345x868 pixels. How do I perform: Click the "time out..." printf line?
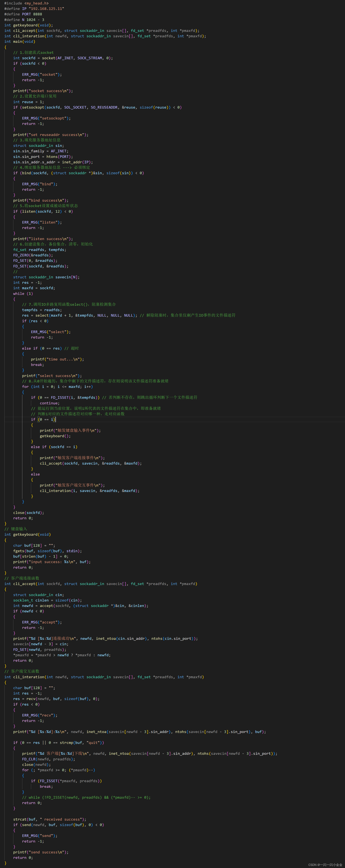click(x=57, y=359)
